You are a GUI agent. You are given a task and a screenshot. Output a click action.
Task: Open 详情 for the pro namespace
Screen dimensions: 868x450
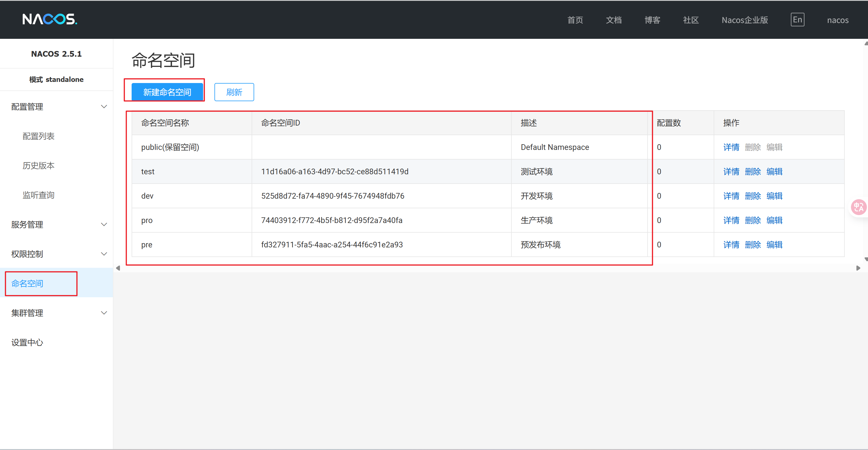click(x=731, y=220)
